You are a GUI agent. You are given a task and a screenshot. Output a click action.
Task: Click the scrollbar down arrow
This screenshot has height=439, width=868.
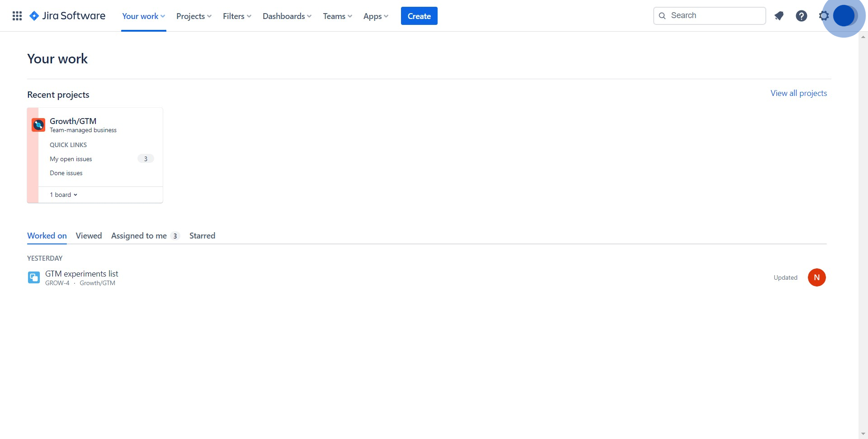click(863, 434)
